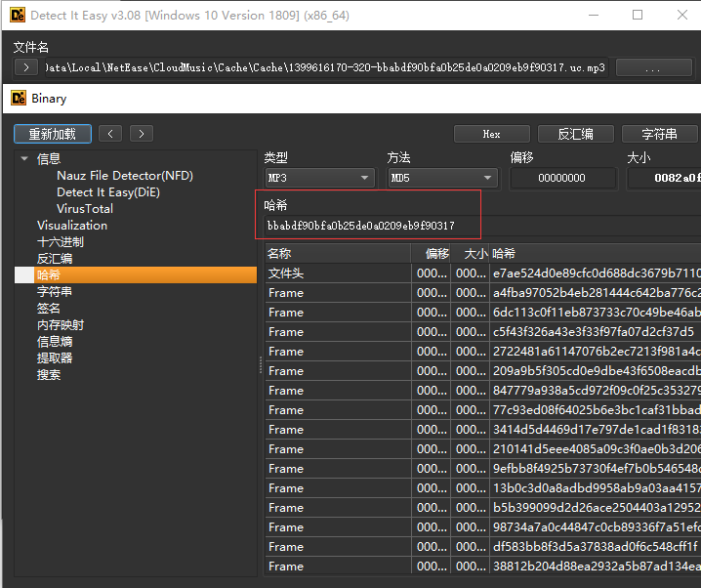Image resolution: width=701 pixels, height=588 pixels.
Task: Open the 方法 MD5 dropdown
Action: 442,178
